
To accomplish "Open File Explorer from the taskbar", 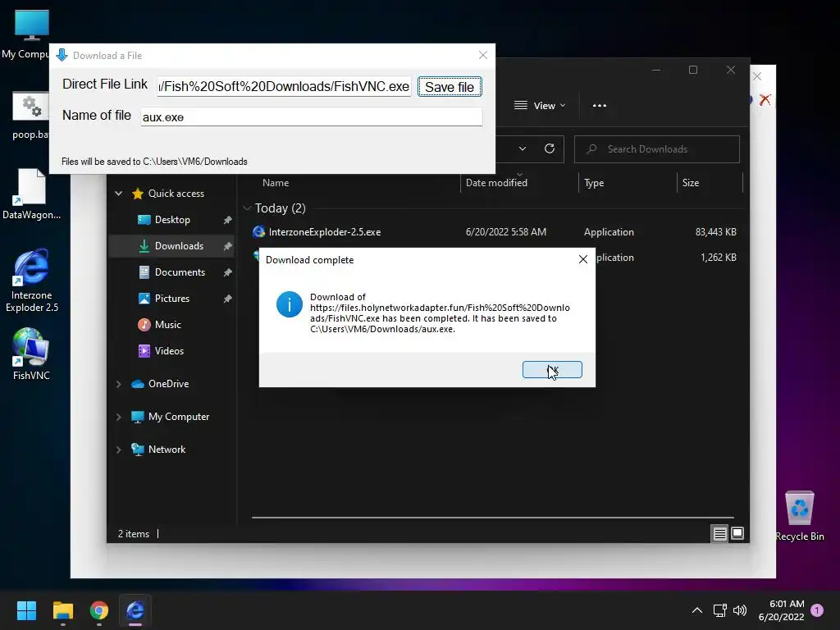I will pyautogui.click(x=62, y=610).
